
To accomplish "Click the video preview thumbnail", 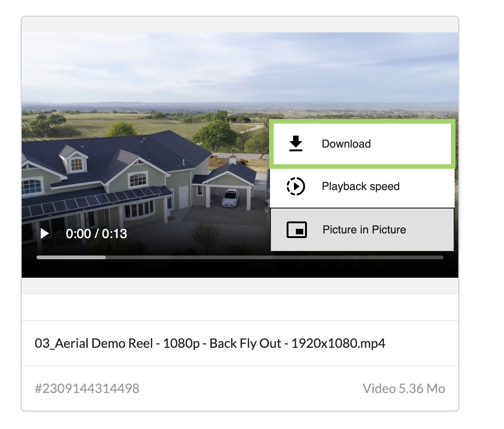I will [x=138, y=115].
